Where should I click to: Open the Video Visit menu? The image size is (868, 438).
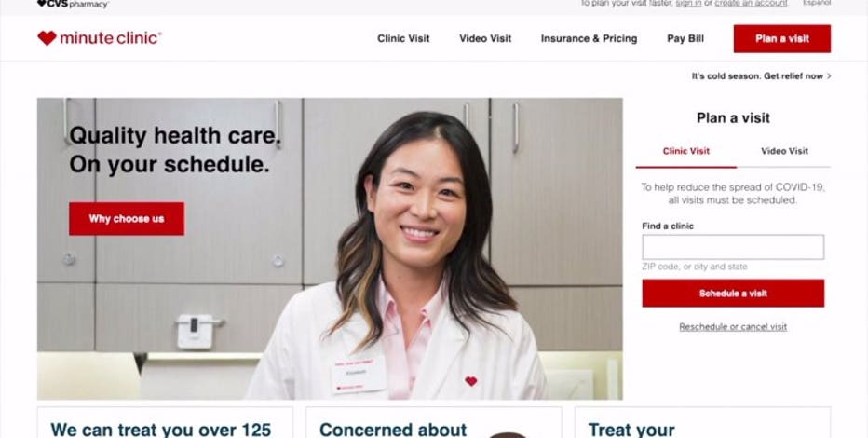tap(485, 39)
